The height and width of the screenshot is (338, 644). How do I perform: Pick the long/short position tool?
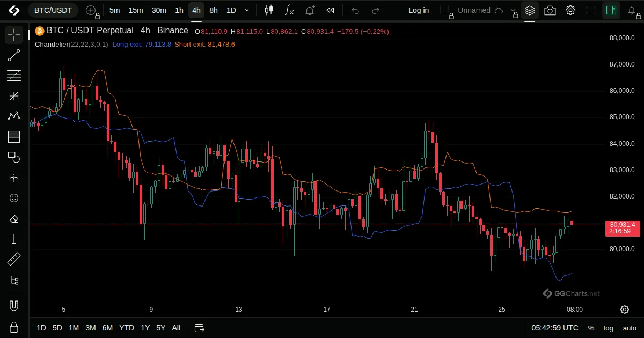(x=14, y=137)
